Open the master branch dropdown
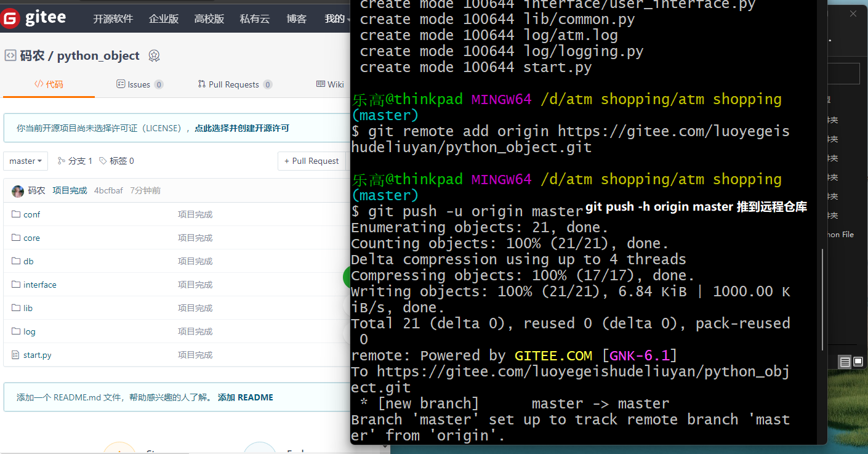868x454 pixels. [x=26, y=161]
